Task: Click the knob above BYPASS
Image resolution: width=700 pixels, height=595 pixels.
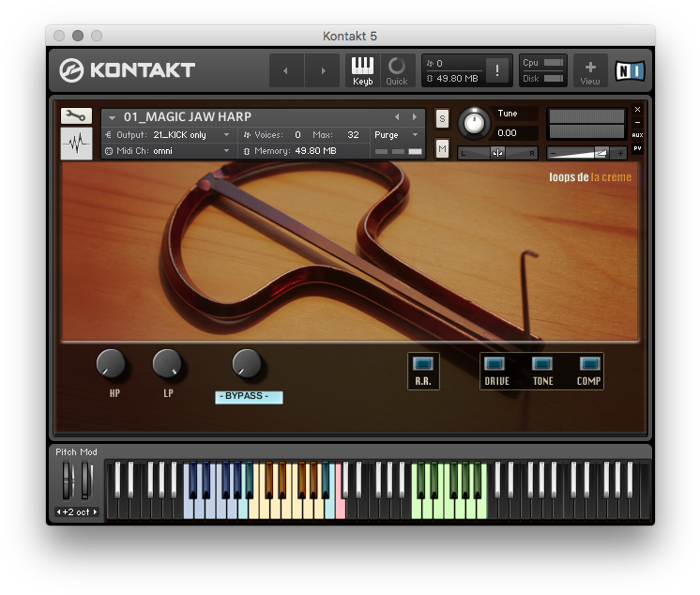Action: click(x=247, y=364)
